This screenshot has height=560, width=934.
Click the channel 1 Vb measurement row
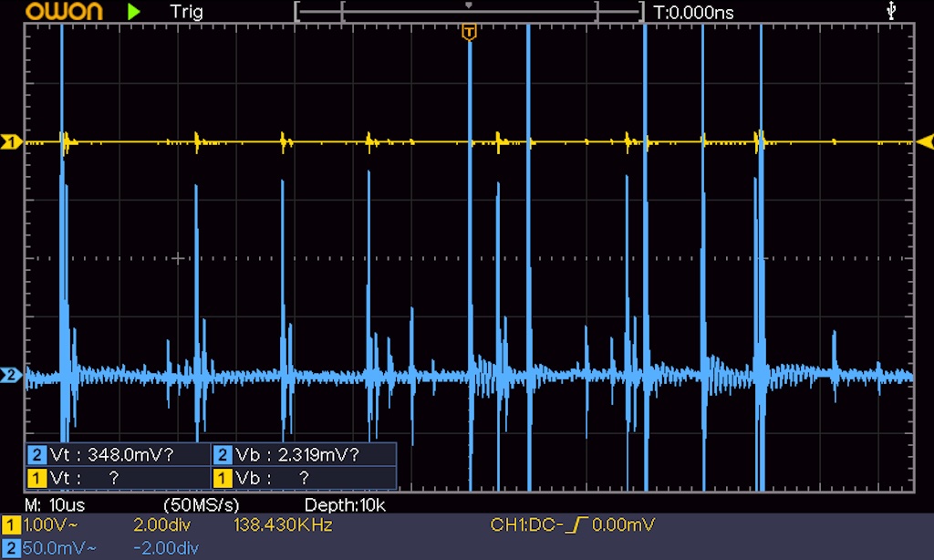304,478
